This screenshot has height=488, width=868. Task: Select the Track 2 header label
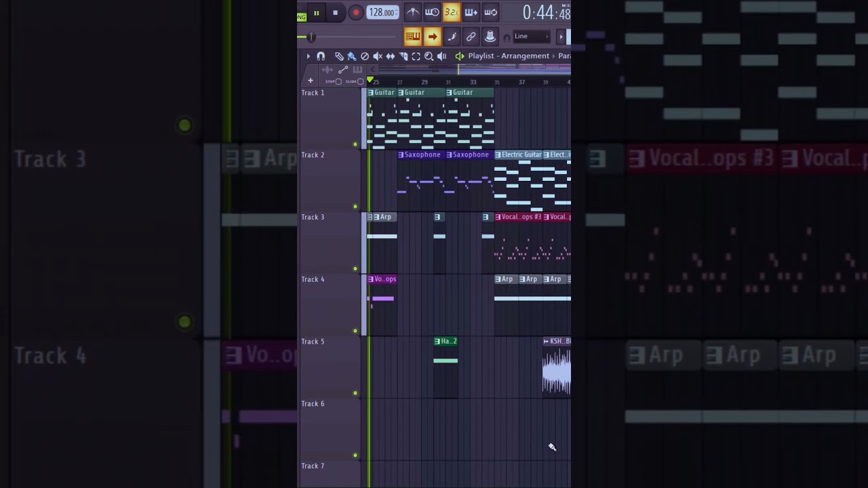(313, 155)
